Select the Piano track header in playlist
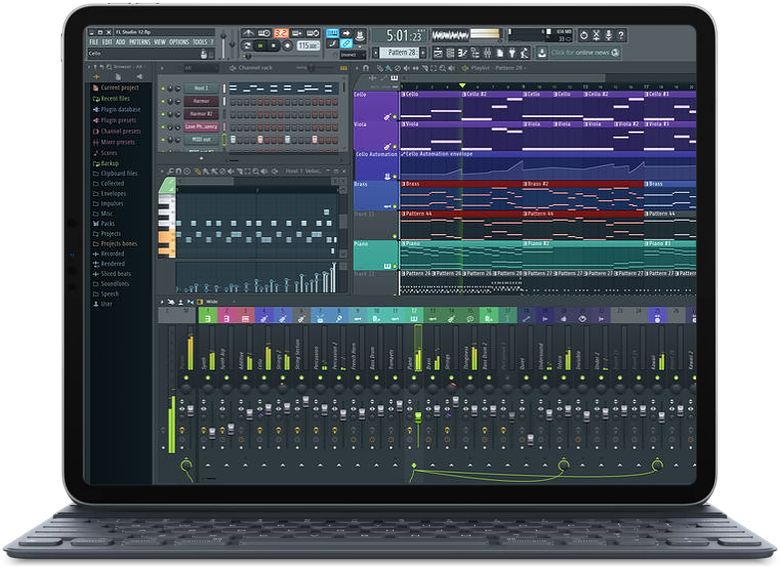This screenshot has height=567, width=780. point(376,255)
